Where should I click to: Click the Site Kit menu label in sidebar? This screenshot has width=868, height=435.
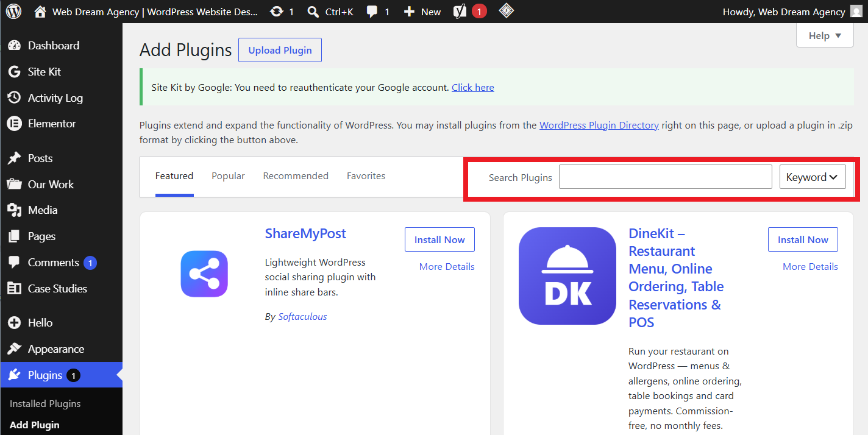pos(44,72)
